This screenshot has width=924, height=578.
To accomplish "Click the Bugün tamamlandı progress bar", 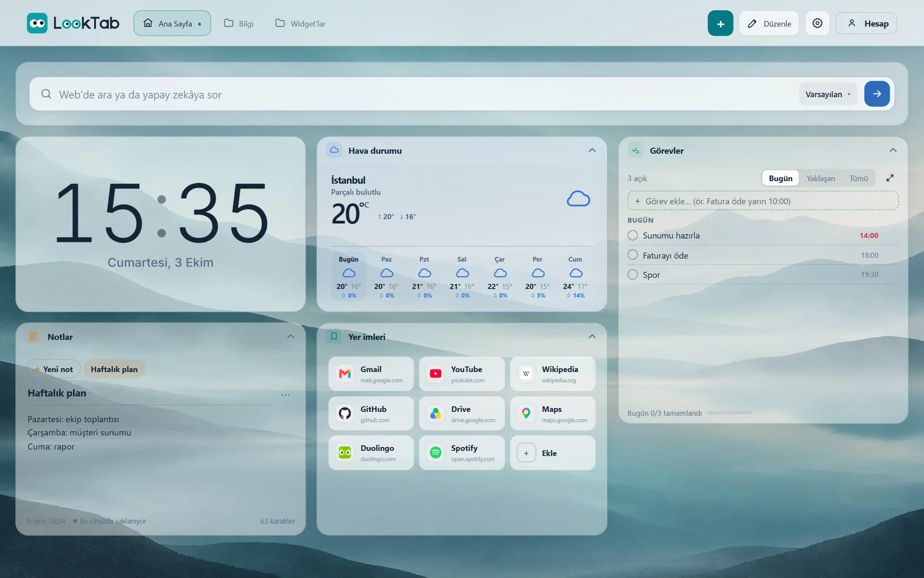I will [x=729, y=413].
